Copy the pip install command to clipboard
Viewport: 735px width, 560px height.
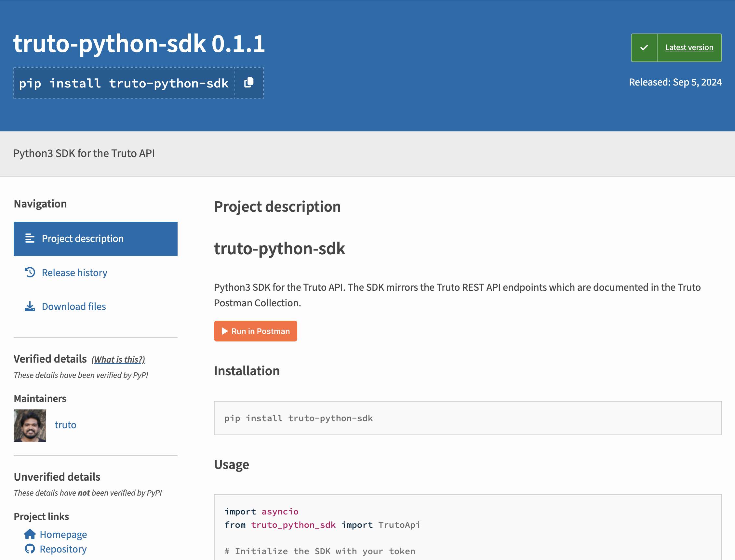click(249, 83)
